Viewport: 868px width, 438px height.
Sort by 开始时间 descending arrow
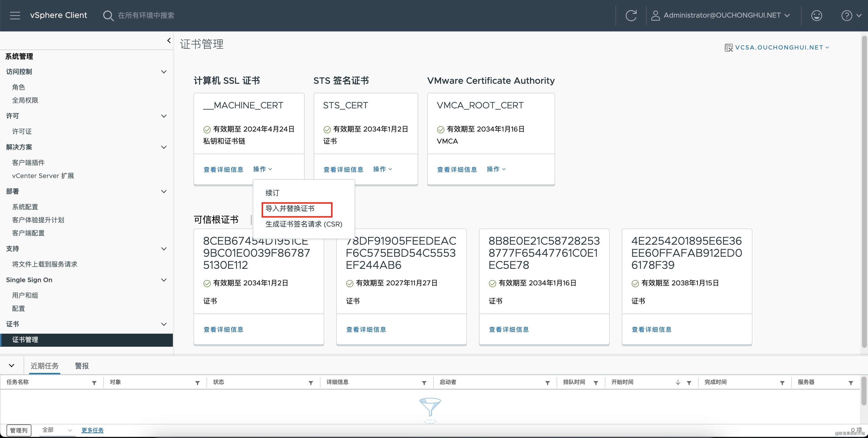click(678, 382)
